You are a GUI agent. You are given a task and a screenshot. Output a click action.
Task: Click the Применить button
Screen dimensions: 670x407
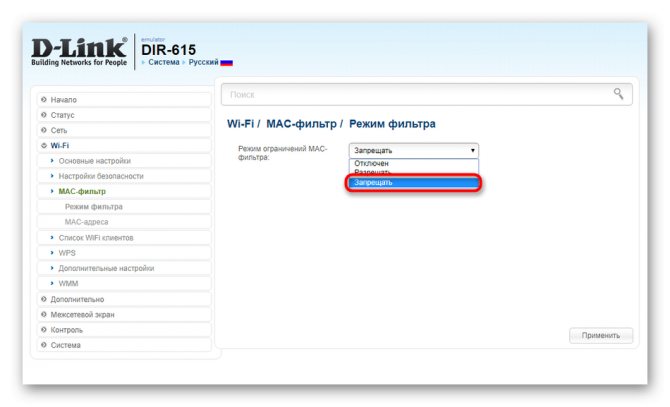tap(601, 336)
